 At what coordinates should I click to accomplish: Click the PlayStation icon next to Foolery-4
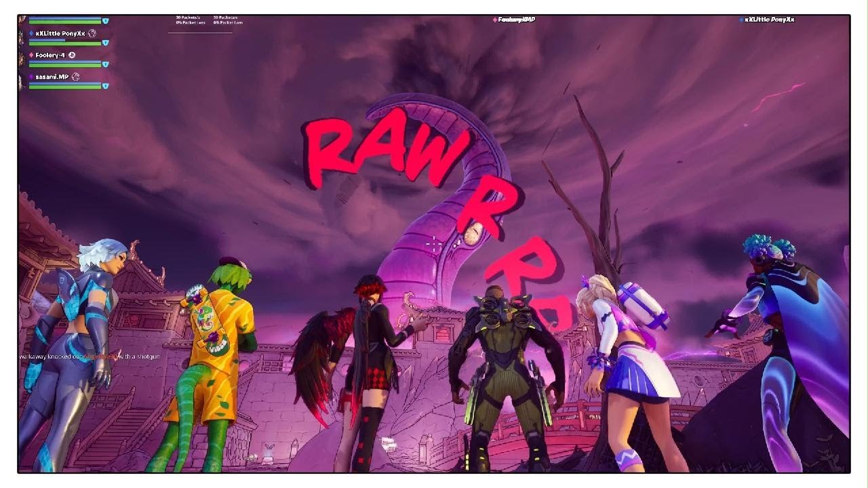coord(72,55)
